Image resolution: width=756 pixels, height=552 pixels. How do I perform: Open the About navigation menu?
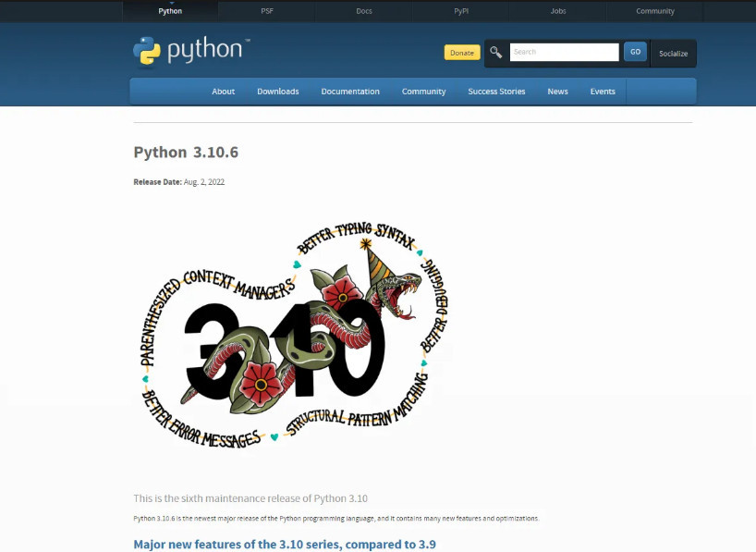tap(224, 92)
